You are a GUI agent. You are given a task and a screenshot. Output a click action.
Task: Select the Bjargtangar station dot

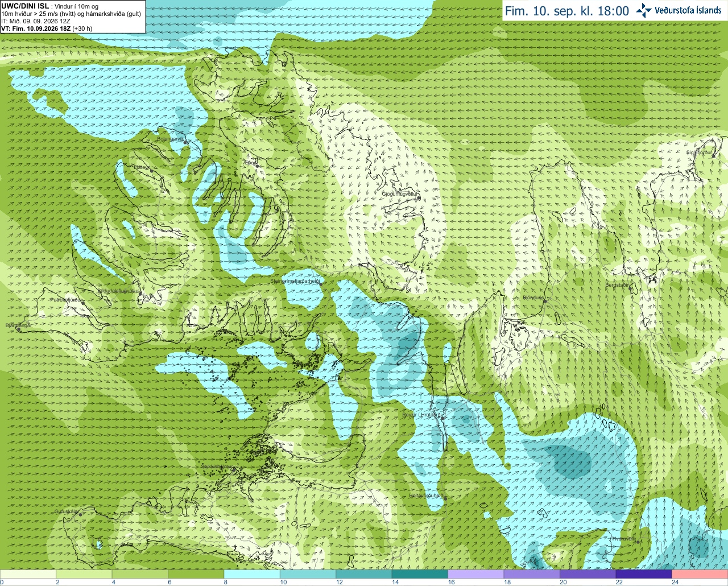click(x=19, y=328)
